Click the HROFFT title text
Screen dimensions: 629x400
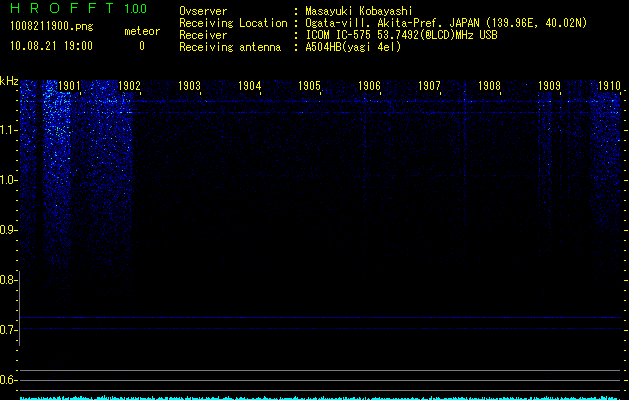pos(62,8)
